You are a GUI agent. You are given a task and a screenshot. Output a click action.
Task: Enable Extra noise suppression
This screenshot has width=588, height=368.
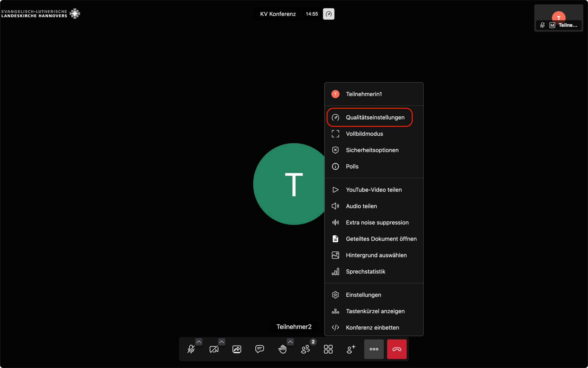click(374, 222)
